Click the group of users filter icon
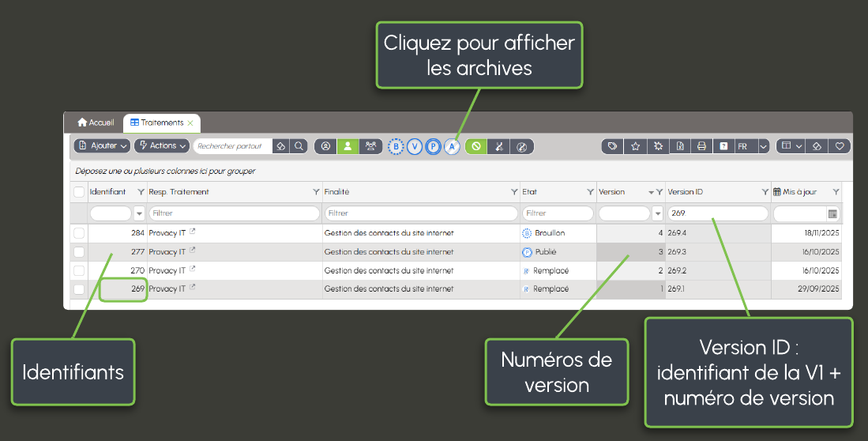Viewport: 868px width, 441px height. [x=370, y=146]
